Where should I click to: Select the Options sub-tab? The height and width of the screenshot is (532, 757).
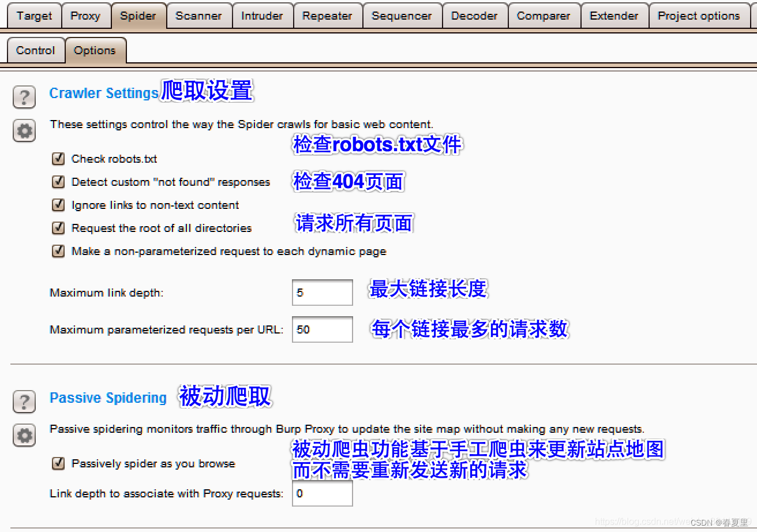click(95, 50)
